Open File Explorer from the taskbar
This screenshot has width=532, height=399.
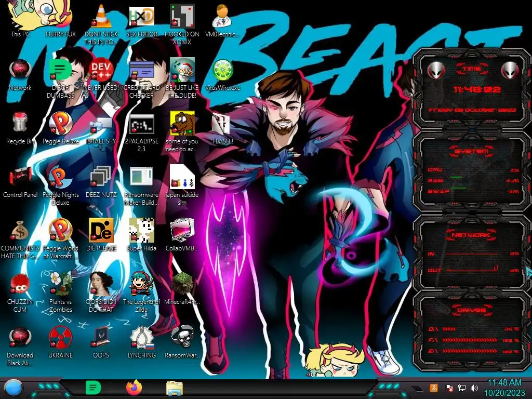pos(175,388)
